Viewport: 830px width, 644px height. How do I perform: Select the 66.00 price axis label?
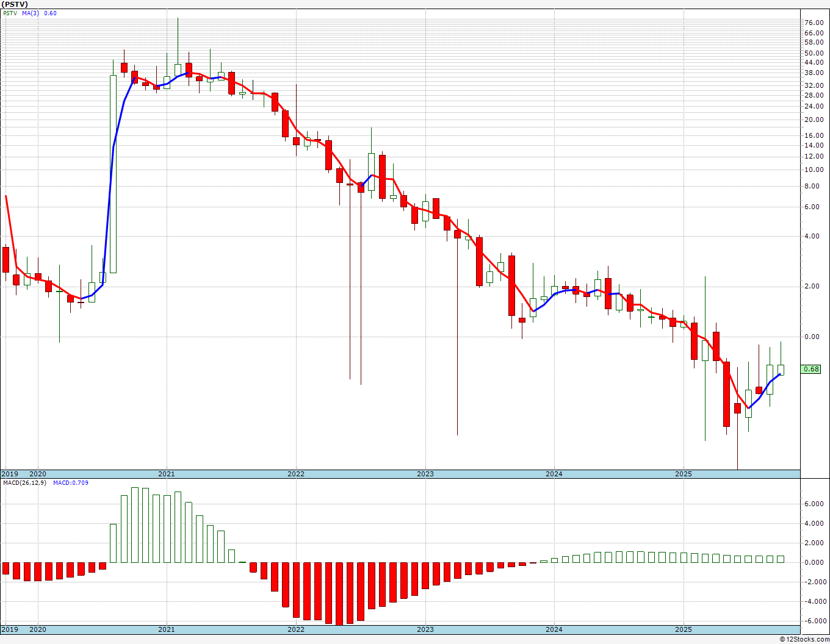[815, 32]
